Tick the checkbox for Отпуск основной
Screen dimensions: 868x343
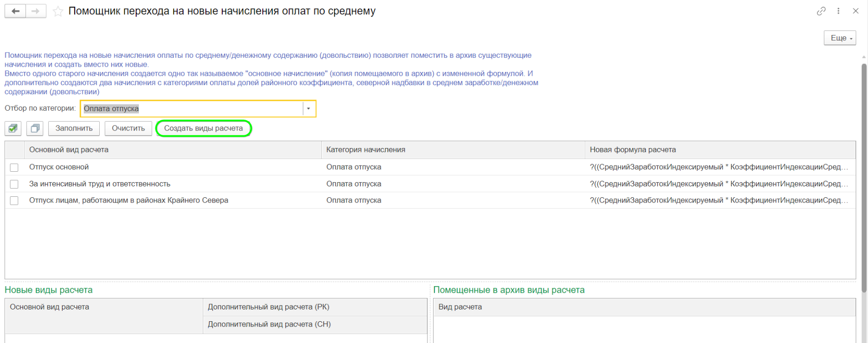click(14, 167)
